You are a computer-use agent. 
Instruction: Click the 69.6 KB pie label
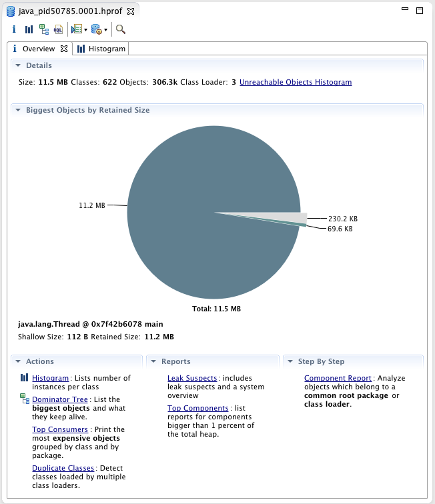click(x=340, y=229)
